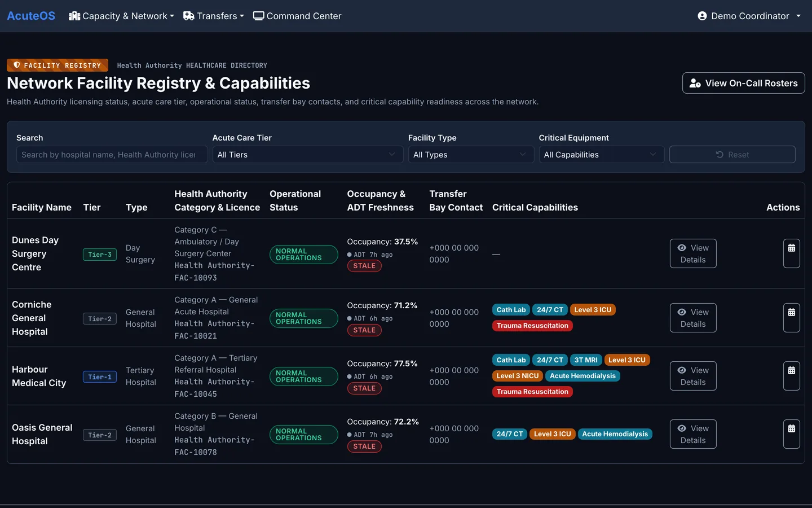Click the FACILITY REGISTRY badge
Screen dimensions: 812x508
coord(58,65)
